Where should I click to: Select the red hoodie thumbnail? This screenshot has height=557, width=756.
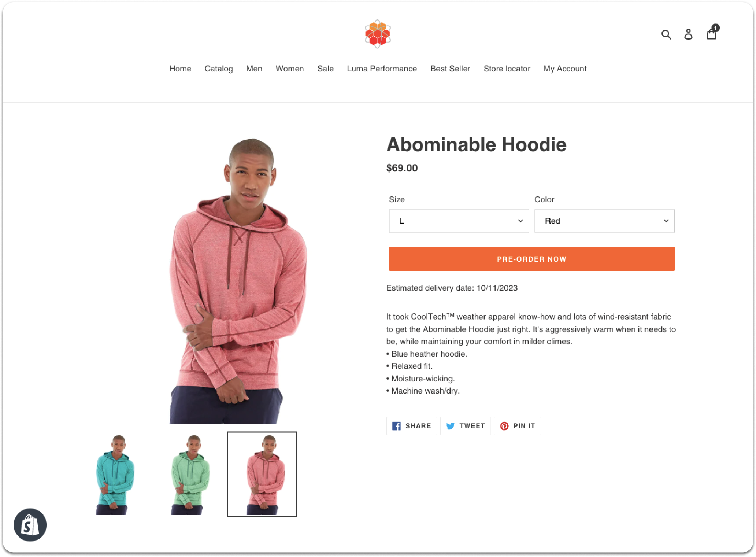pyautogui.click(x=262, y=475)
